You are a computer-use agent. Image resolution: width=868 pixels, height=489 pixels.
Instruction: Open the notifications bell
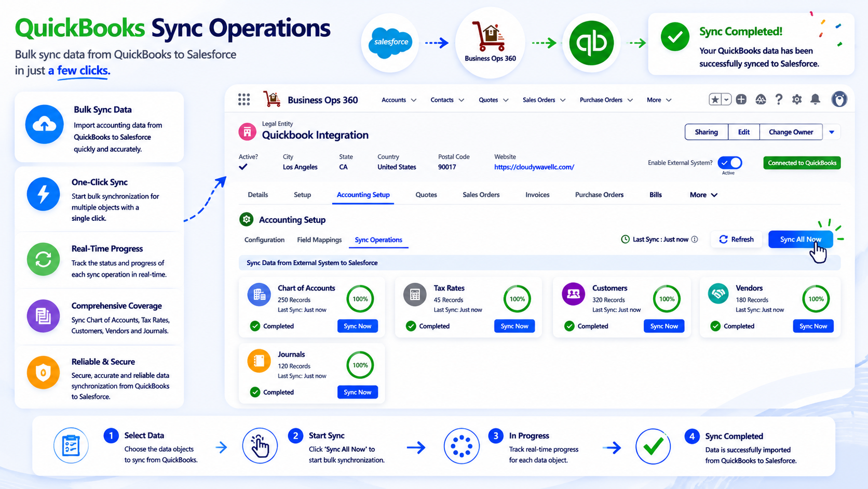point(816,99)
